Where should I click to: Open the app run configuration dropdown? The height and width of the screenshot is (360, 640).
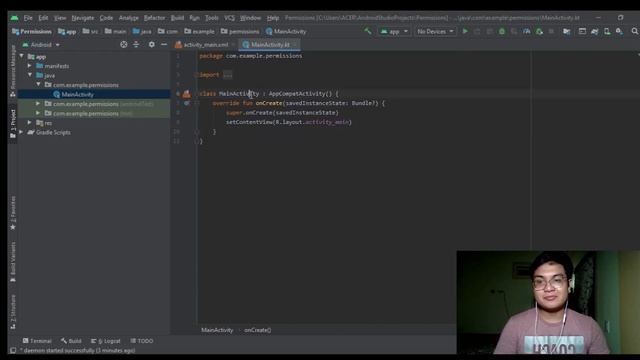pos(394,31)
